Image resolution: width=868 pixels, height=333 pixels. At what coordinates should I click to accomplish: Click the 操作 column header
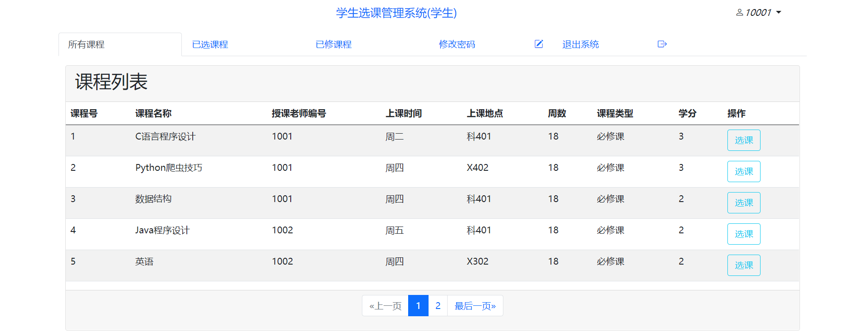(x=736, y=113)
